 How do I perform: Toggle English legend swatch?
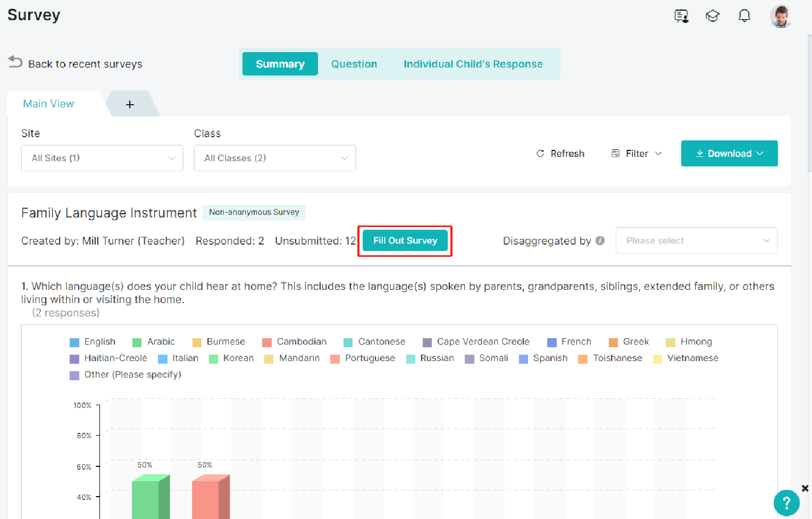(74, 342)
